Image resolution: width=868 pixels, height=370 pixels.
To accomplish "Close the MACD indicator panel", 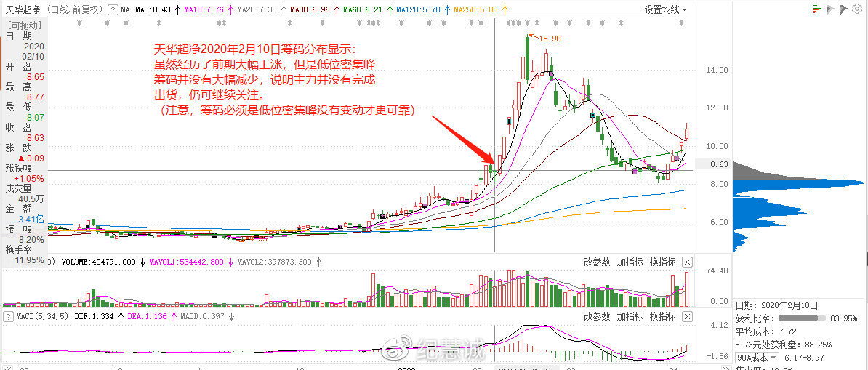I will pos(687,316).
